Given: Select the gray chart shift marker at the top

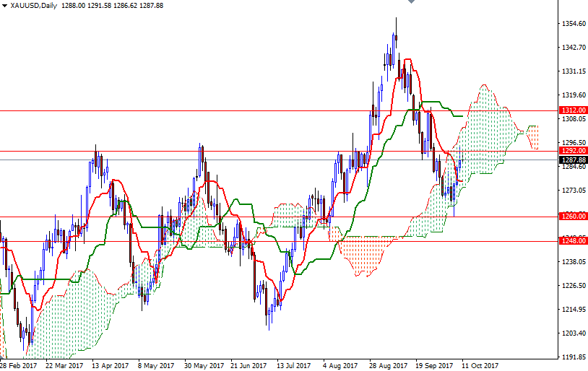Looking at the screenshot, I should [411, 1].
